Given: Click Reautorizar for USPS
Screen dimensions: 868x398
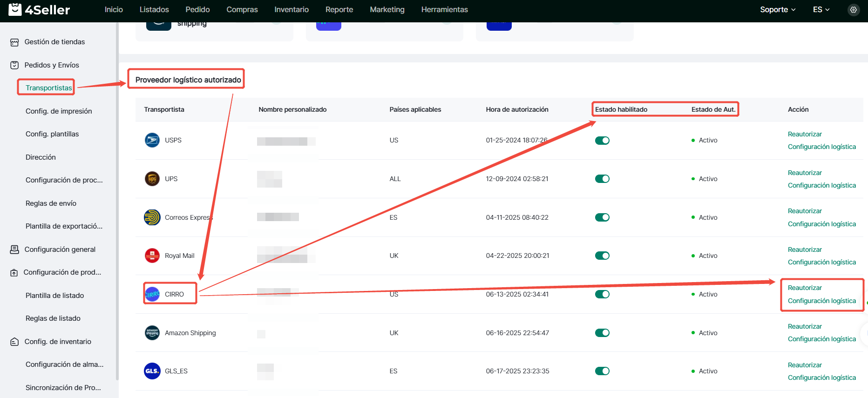Looking at the screenshot, I should [805, 134].
